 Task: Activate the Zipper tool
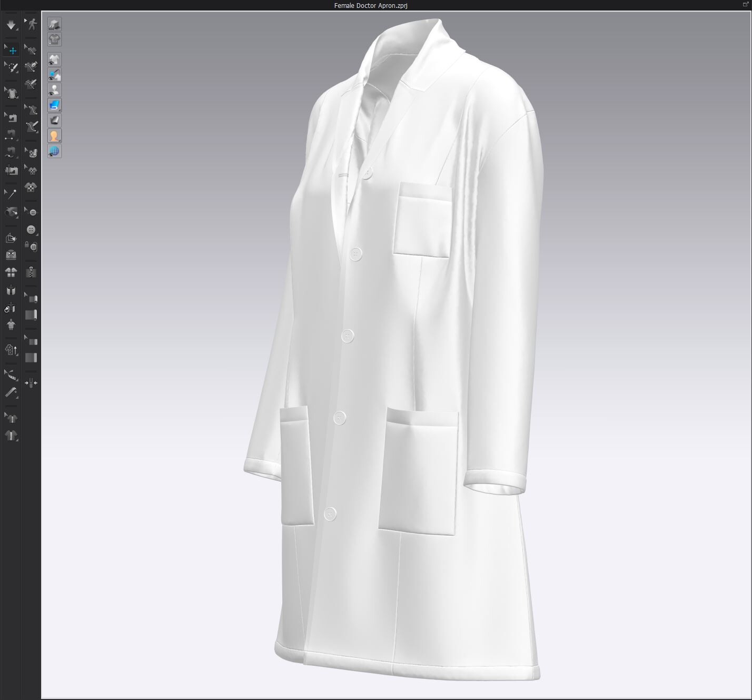tap(31, 272)
